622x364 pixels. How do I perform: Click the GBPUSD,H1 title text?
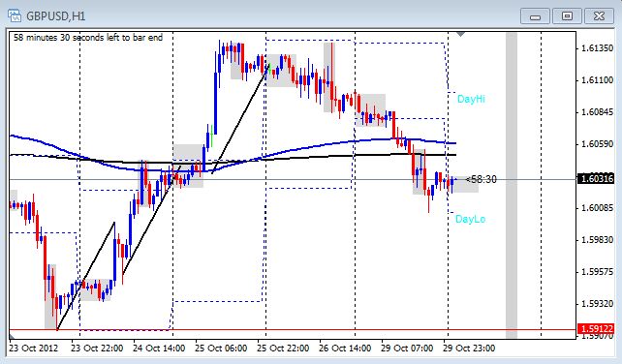pos(56,16)
